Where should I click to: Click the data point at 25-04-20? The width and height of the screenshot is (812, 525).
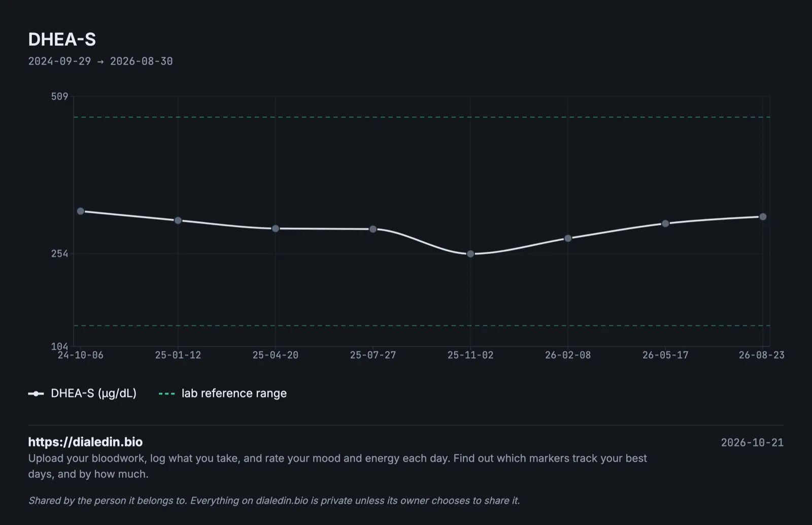tap(276, 228)
